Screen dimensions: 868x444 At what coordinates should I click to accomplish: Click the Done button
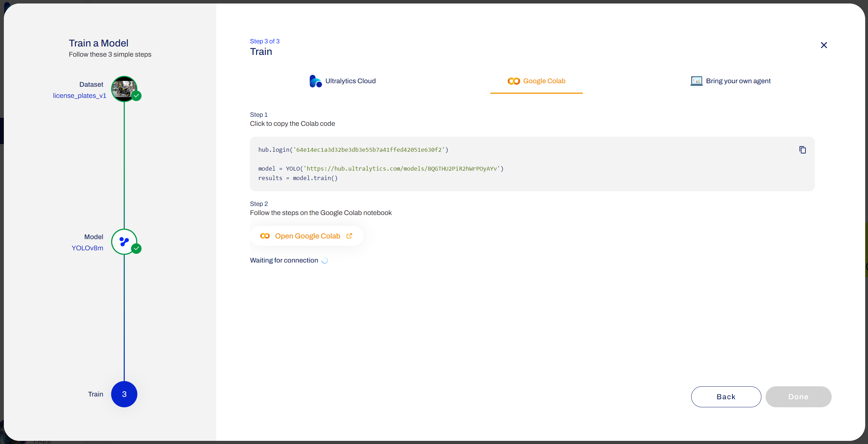(798, 397)
